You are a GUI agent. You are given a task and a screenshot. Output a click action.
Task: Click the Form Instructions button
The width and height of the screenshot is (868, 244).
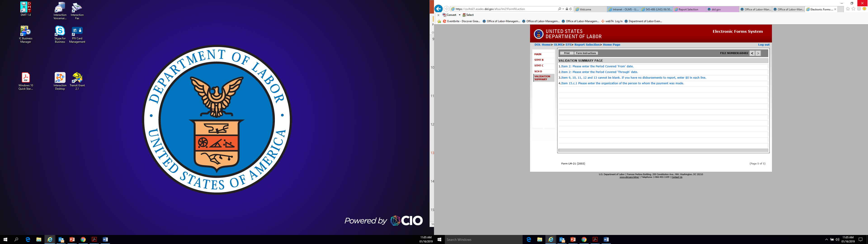[586, 53]
